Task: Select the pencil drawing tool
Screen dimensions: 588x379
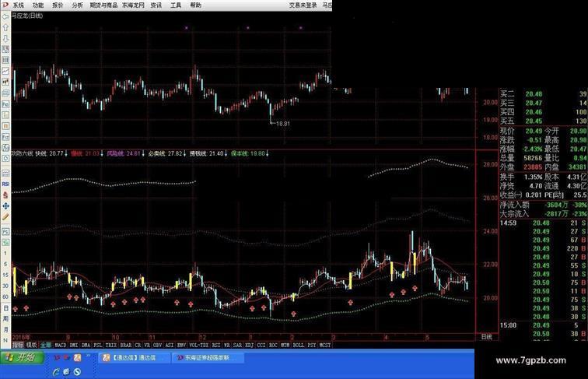Action: (5, 216)
